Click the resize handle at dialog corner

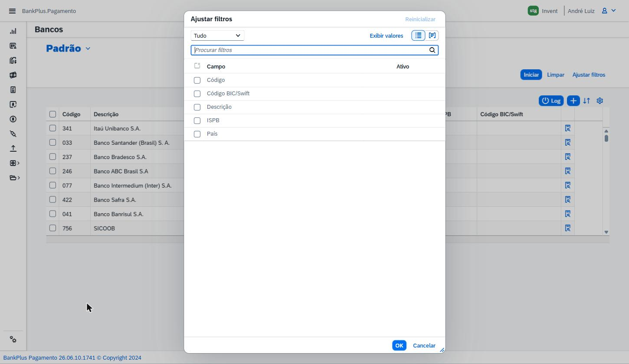click(442, 350)
